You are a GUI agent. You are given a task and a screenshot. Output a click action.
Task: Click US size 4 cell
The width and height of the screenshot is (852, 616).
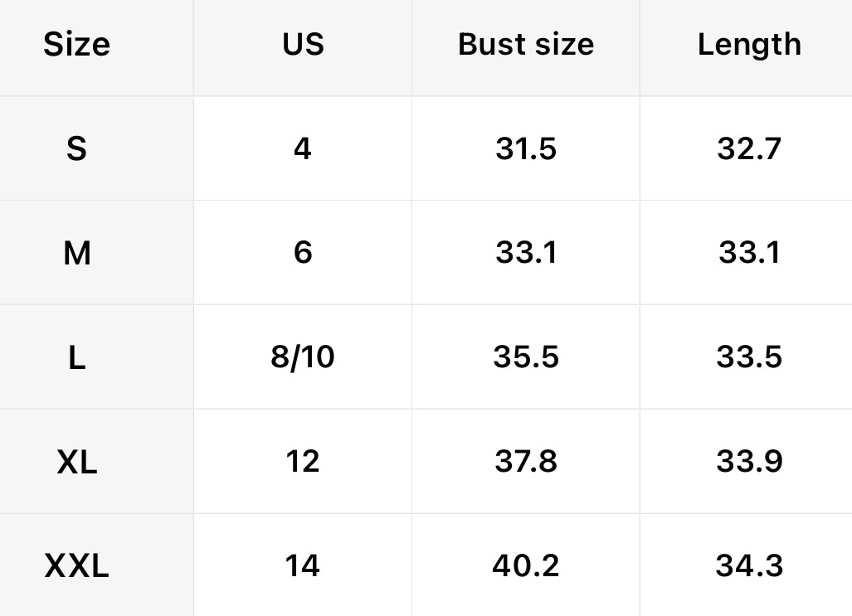click(303, 149)
